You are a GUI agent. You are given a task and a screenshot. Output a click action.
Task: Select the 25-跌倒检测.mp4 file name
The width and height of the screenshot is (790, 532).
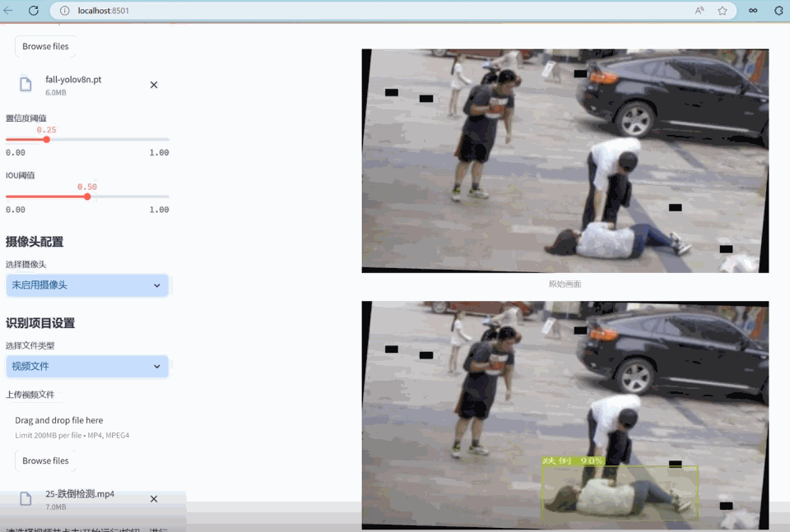pos(80,493)
